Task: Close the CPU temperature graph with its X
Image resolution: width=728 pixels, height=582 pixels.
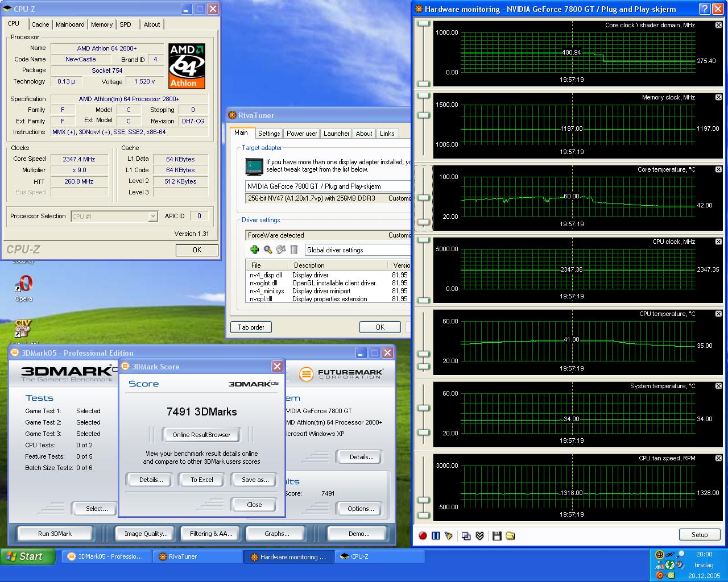Action: tap(718, 314)
